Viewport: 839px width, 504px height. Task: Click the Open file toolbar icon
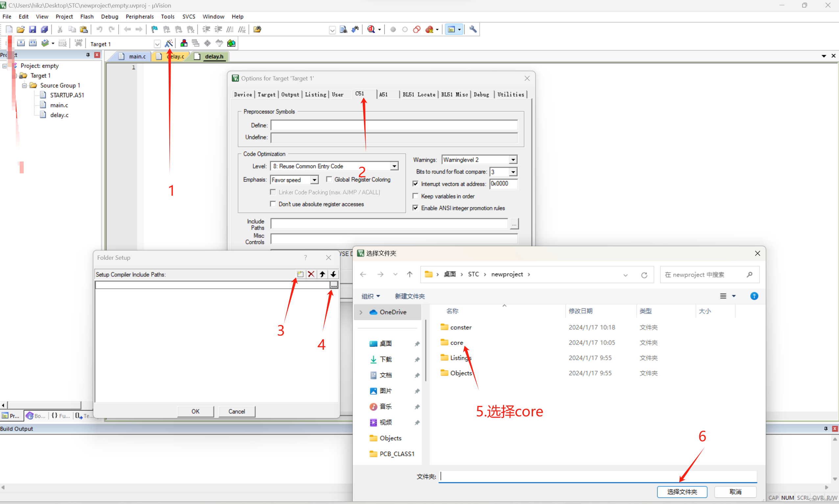[x=20, y=30]
